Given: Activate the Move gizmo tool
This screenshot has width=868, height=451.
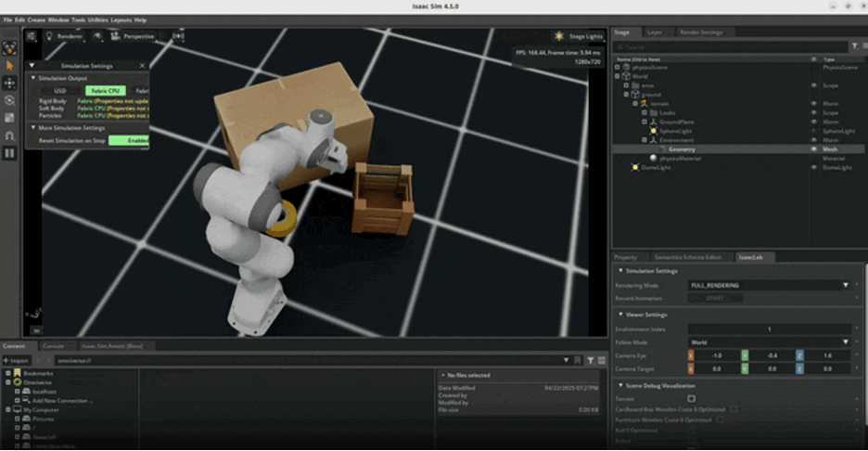Looking at the screenshot, I should [x=10, y=83].
